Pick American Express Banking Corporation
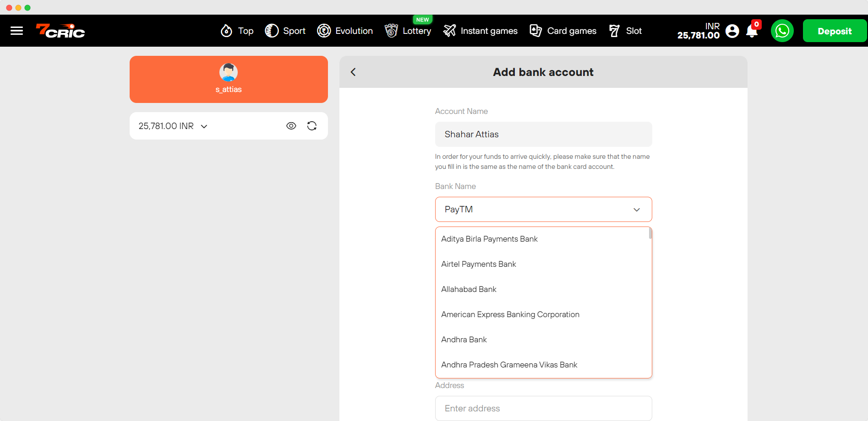This screenshot has height=421, width=868. (x=543, y=314)
